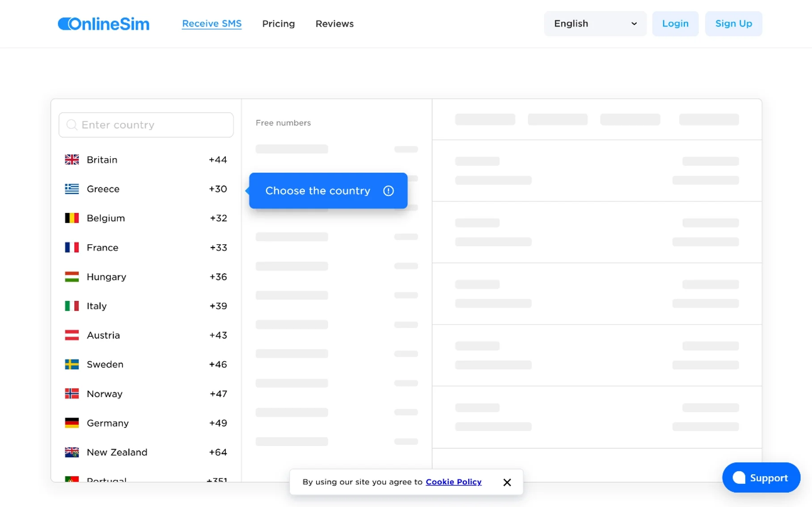Choose Germany from the list
Screen dimensions: 812x507
[146, 423]
